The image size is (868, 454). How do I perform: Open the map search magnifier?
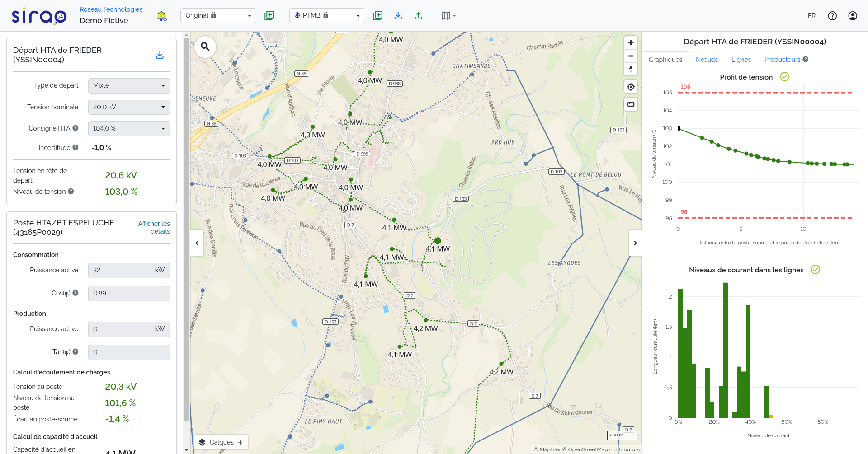(x=205, y=47)
